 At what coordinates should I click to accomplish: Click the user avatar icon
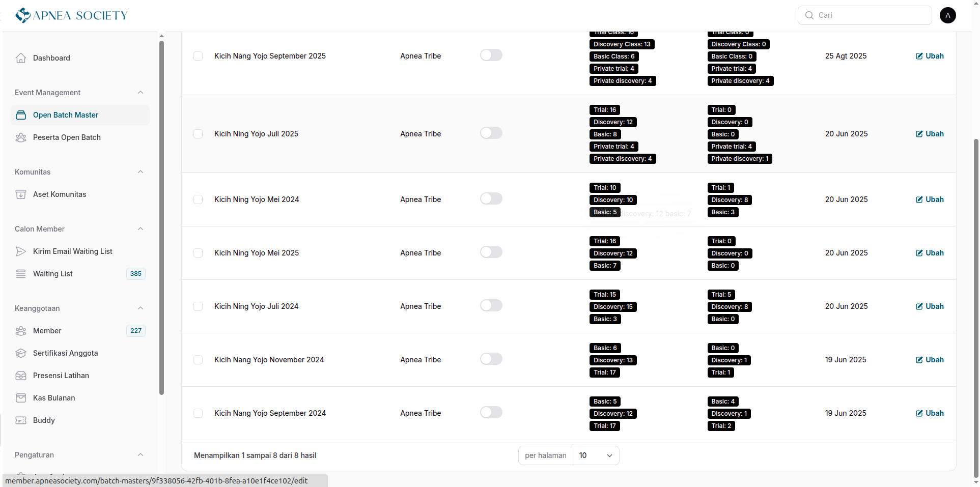[947, 15]
